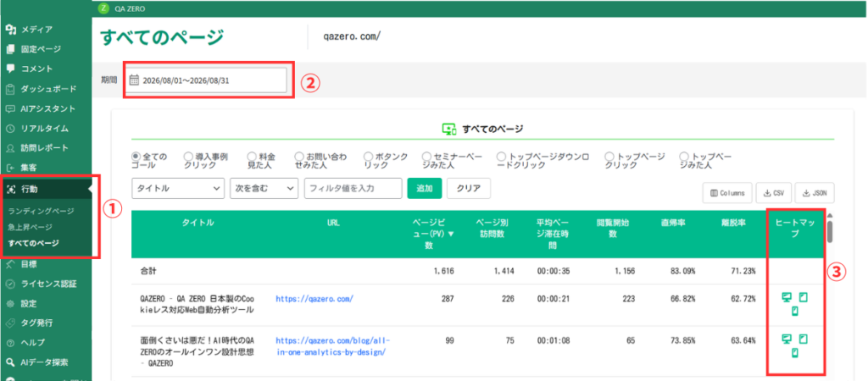Open the date range 2026/08/01～2026/08/31 picker
The image size is (868, 381).
[206, 80]
